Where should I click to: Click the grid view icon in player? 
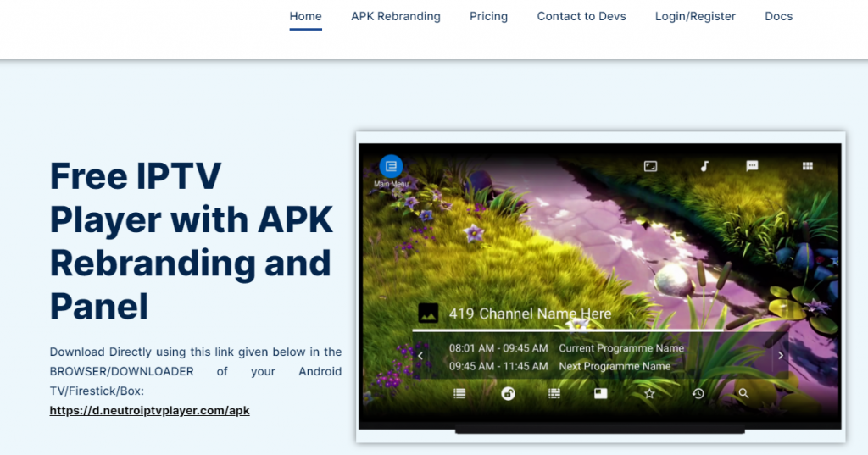click(808, 166)
